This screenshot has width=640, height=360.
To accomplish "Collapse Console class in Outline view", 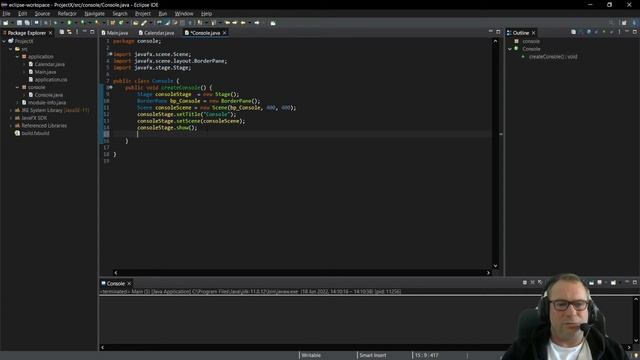I will pyautogui.click(x=510, y=49).
